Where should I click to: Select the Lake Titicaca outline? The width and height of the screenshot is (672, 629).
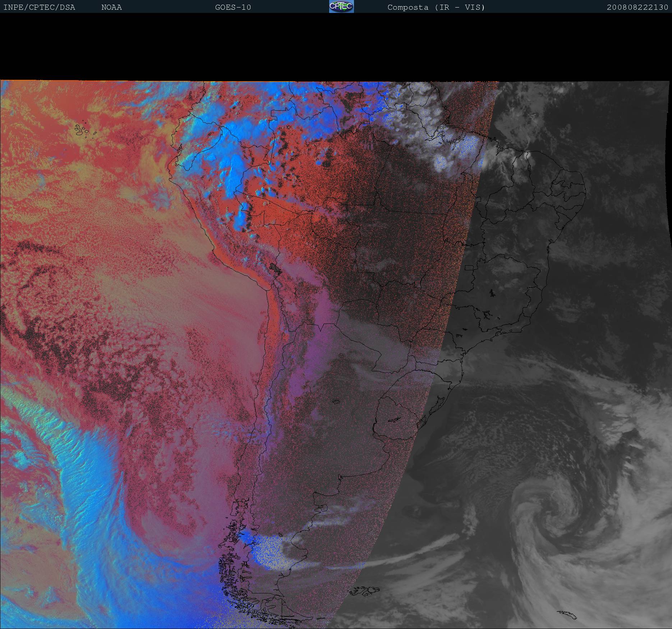275,268
